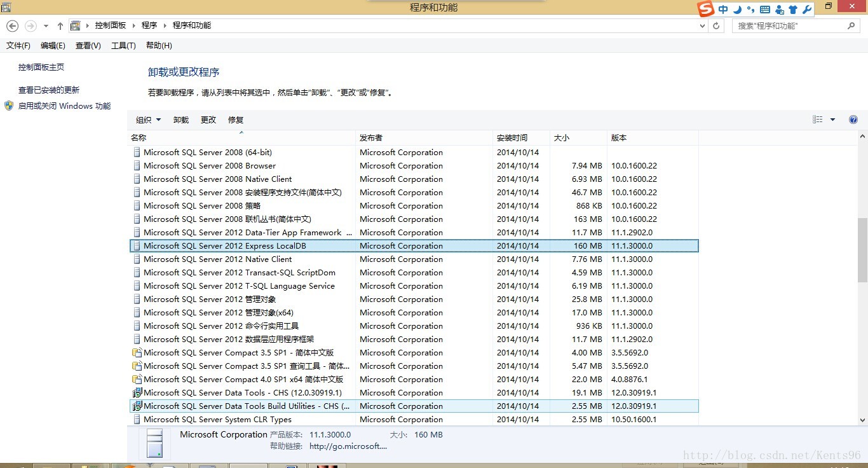Click the 更改 button

(208, 120)
